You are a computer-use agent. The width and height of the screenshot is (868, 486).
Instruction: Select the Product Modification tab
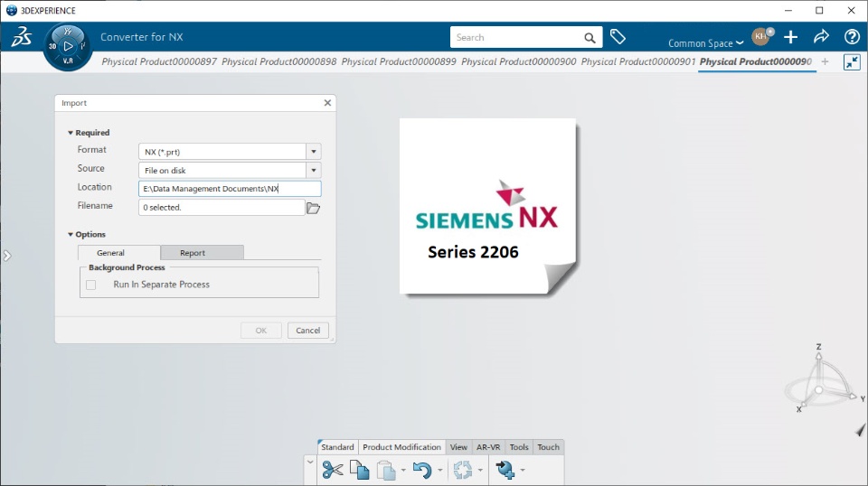401,447
